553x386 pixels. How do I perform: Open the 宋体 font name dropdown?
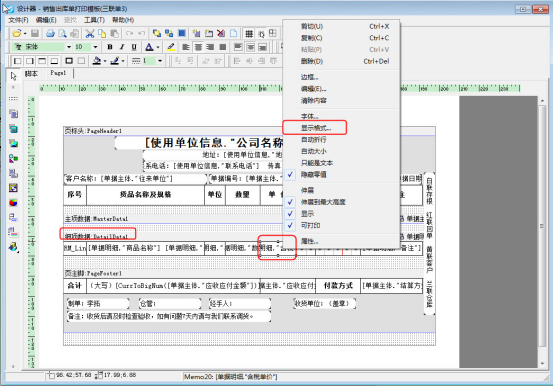69,47
